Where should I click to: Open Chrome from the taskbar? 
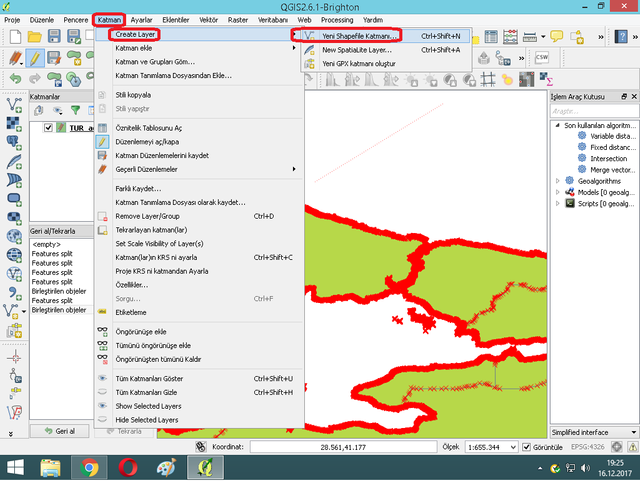[x=89, y=468]
